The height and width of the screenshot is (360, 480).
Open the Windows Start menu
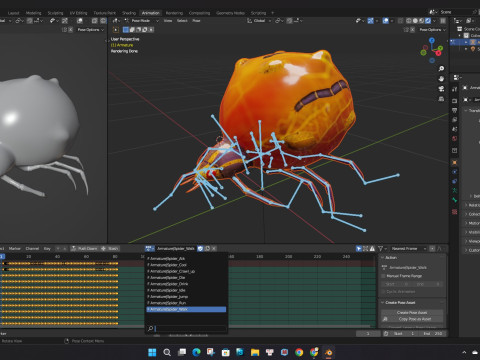(x=152, y=352)
